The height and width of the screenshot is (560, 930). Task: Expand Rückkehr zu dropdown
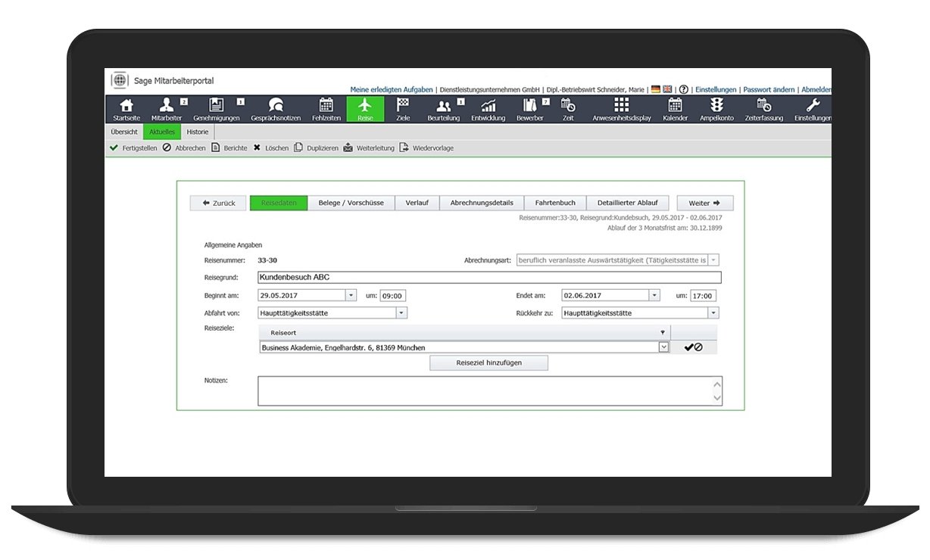[713, 313]
